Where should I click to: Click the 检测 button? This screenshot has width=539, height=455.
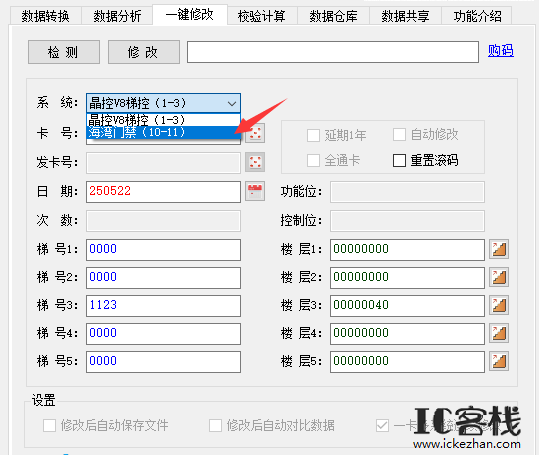[64, 52]
